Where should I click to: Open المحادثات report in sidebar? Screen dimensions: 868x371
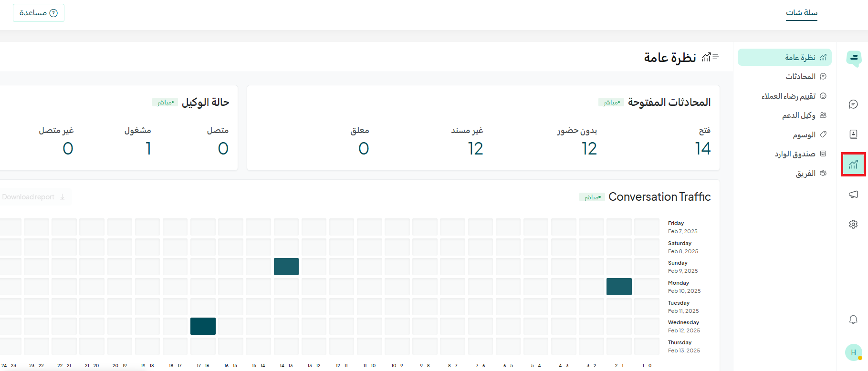[x=784, y=76]
